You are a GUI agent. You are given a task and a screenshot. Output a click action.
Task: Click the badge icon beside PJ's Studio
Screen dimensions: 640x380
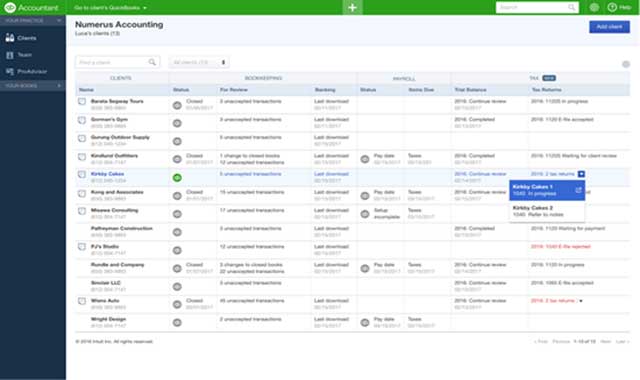click(82, 247)
